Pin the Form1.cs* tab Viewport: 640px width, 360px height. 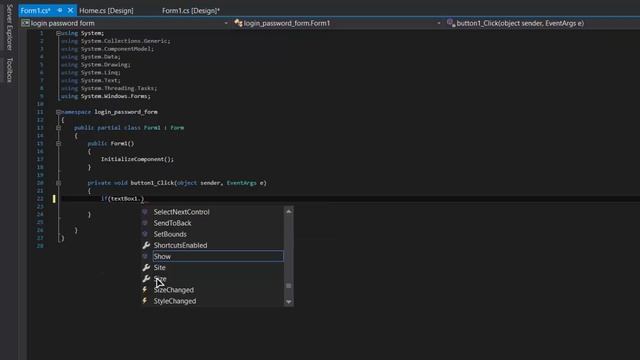coord(60,10)
